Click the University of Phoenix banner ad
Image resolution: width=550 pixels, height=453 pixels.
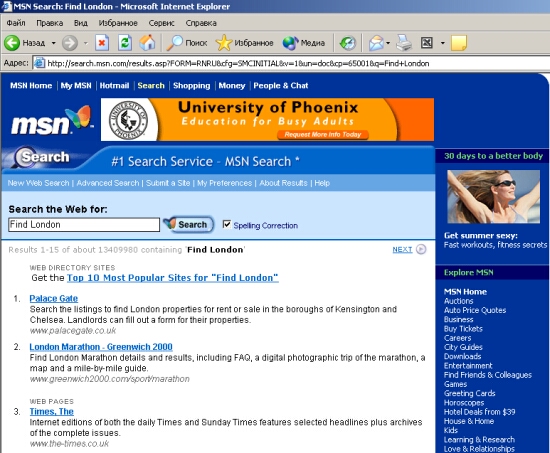click(x=267, y=120)
